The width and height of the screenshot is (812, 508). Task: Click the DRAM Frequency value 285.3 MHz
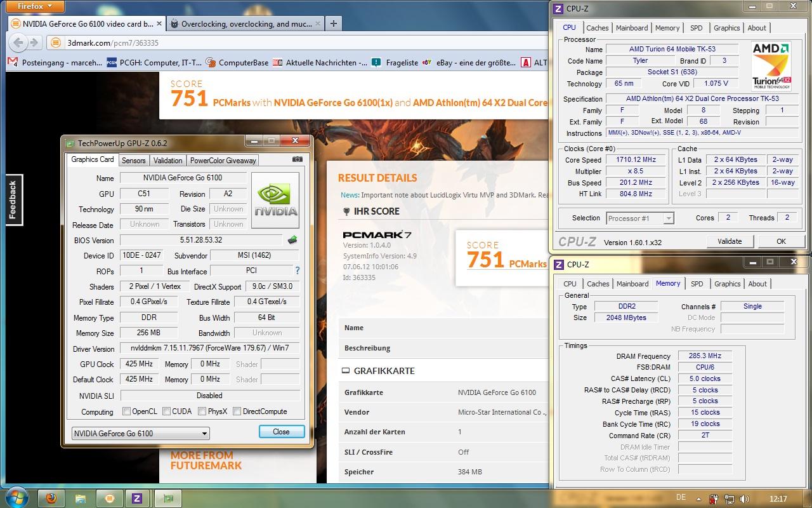coord(705,356)
